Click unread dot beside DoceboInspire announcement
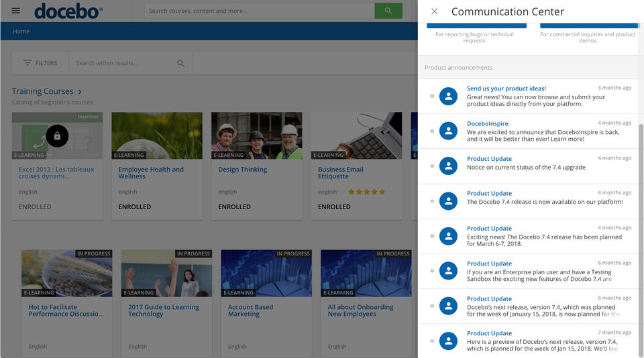 (431, 131)
